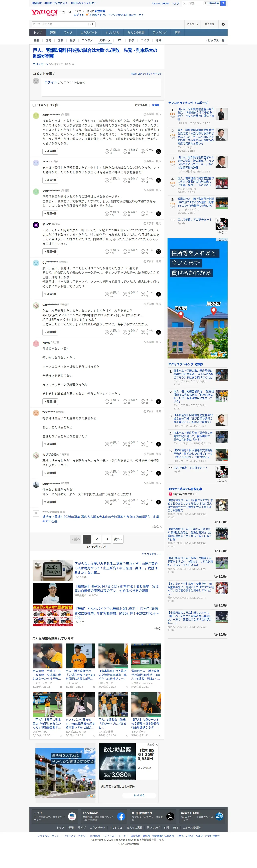Hide or report suu******** comment
The image size is (257, 868).
coord(152,483)
